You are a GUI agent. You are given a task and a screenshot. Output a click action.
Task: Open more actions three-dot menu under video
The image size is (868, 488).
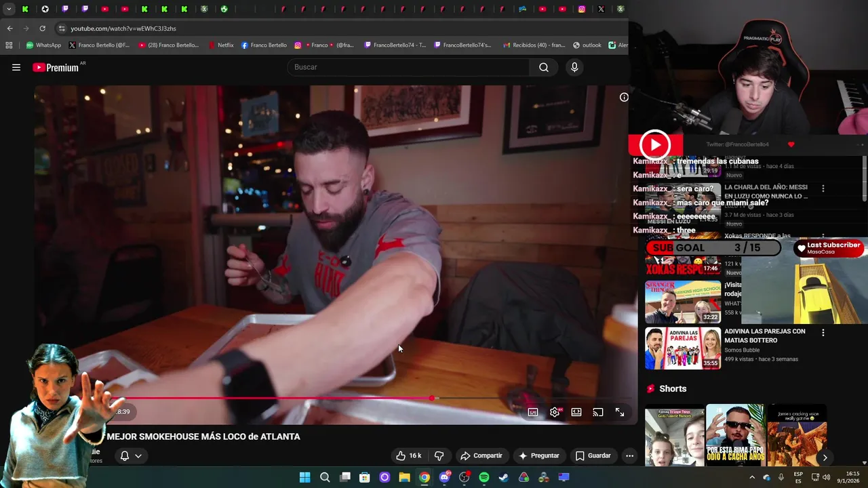click(629, 455)
